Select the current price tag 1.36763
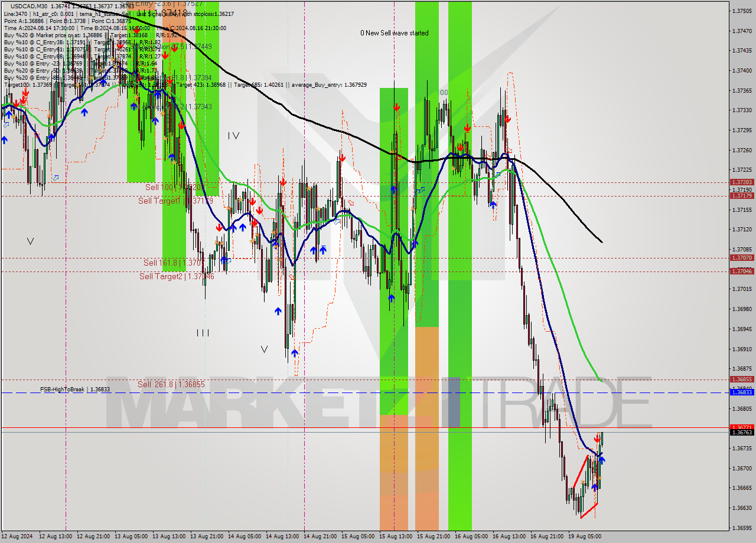756x543 pixels. tap(742, 432)
